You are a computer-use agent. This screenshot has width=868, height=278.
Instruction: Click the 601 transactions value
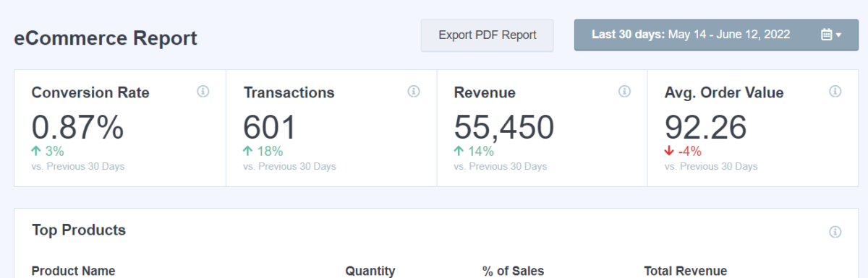pyautogui.click(x=270, y=127)
